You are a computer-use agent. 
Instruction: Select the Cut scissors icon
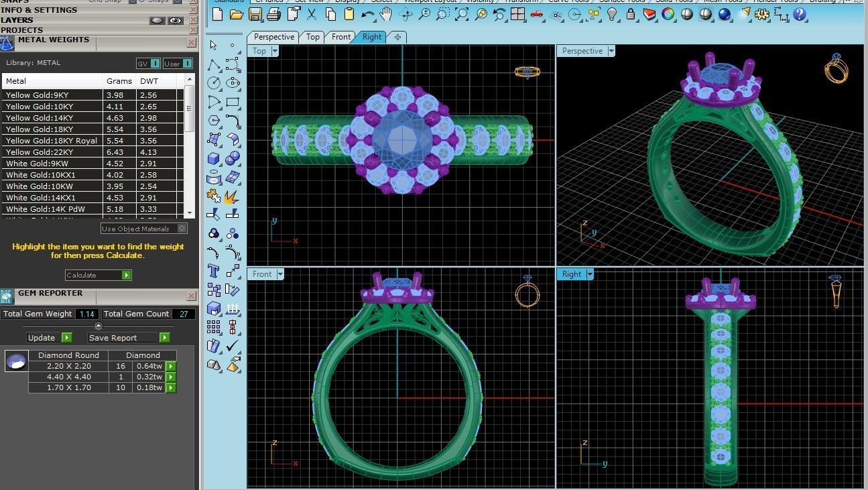point(311,14)
